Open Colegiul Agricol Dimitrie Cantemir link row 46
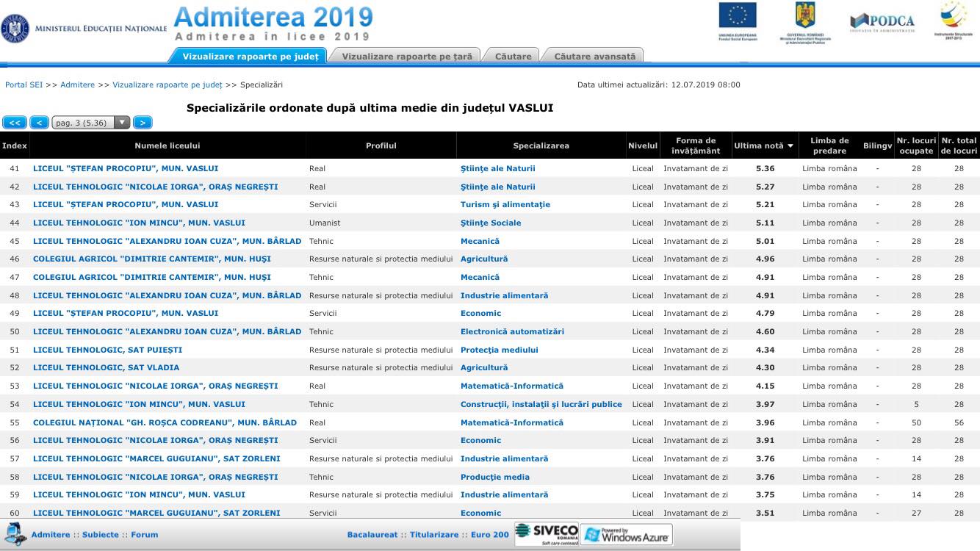980x551 pixels. [152, 259]
